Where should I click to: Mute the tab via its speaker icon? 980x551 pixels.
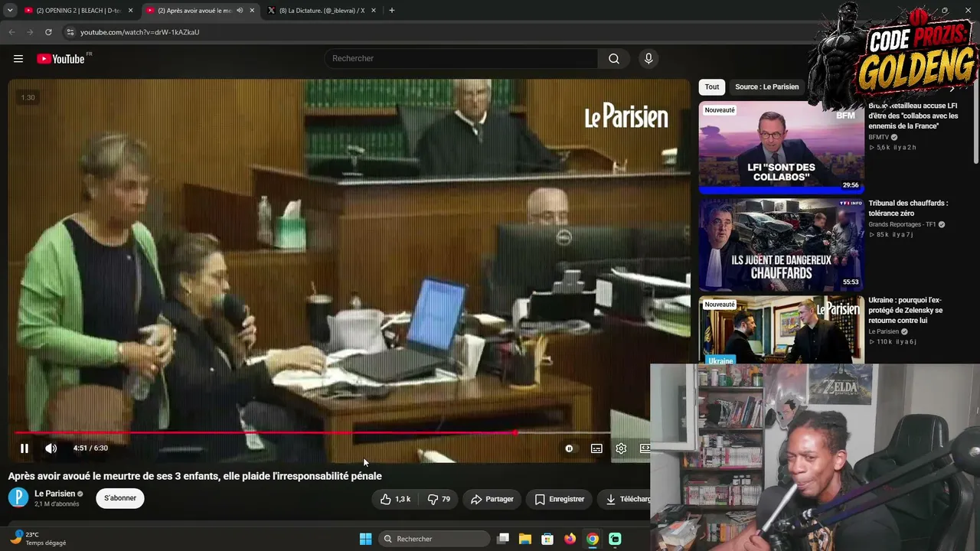tap(240, 11)
